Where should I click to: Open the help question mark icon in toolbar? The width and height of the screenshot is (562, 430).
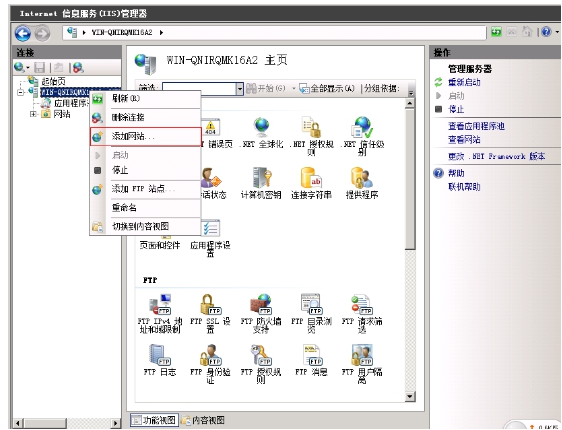tap(546, 32)
